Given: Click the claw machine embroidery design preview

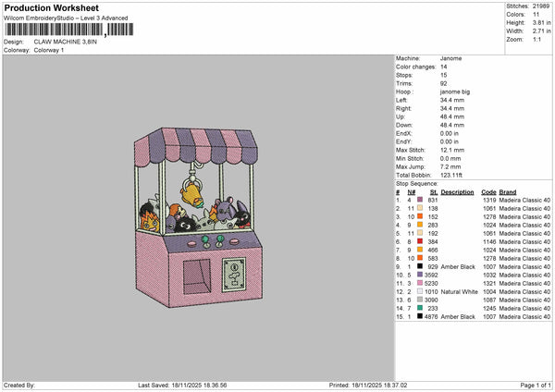Looking at the screenshot, I should [199, 217].
